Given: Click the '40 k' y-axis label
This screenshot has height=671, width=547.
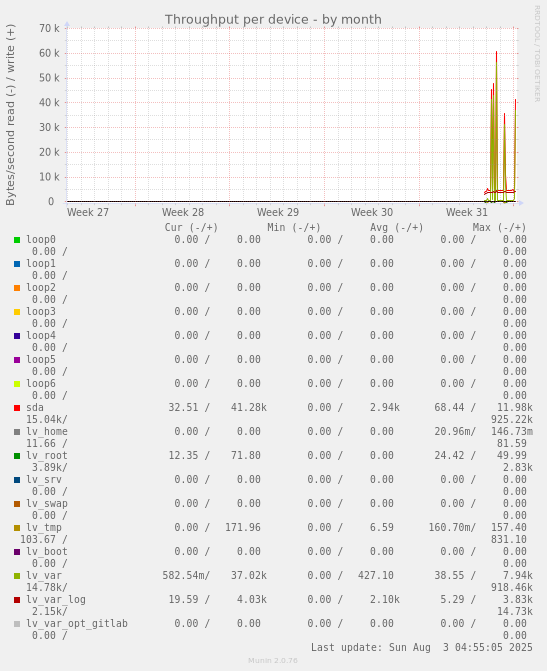Looking at the screenshot, I should coord(50,103).
